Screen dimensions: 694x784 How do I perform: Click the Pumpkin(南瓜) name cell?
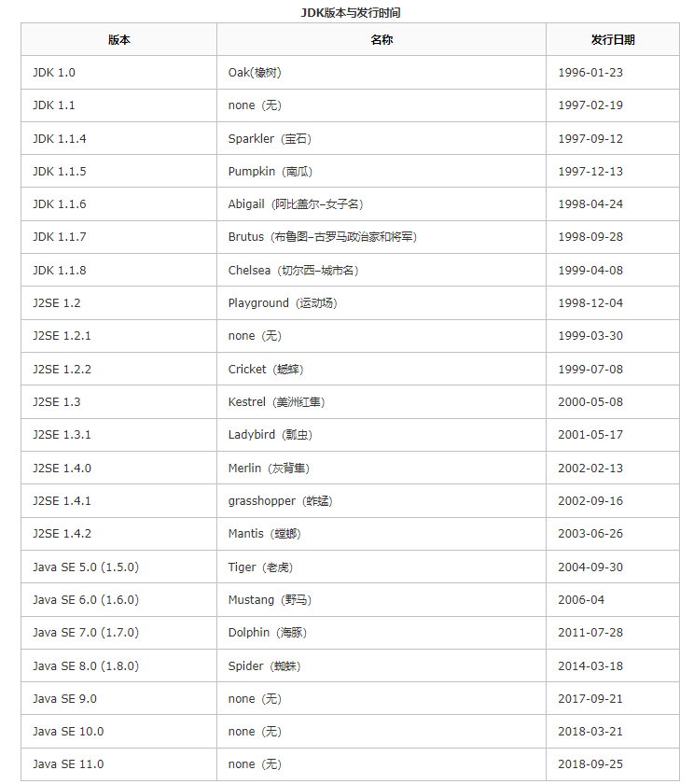pos(269,172)
